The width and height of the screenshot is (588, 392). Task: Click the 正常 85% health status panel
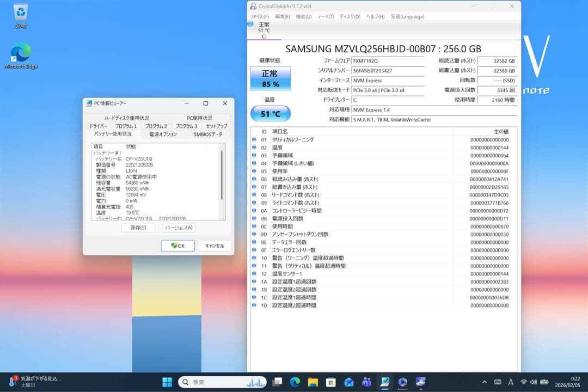click(269, 78)
